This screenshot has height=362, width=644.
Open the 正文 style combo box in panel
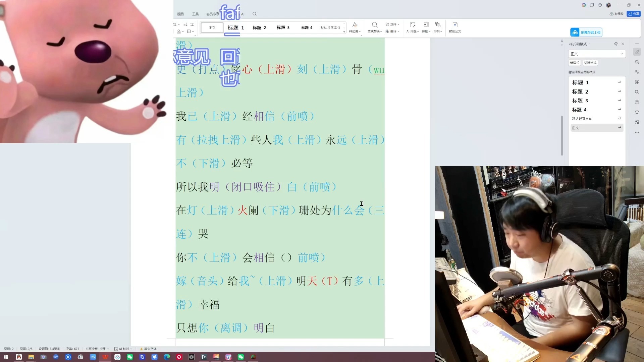[x=597, y=54]
